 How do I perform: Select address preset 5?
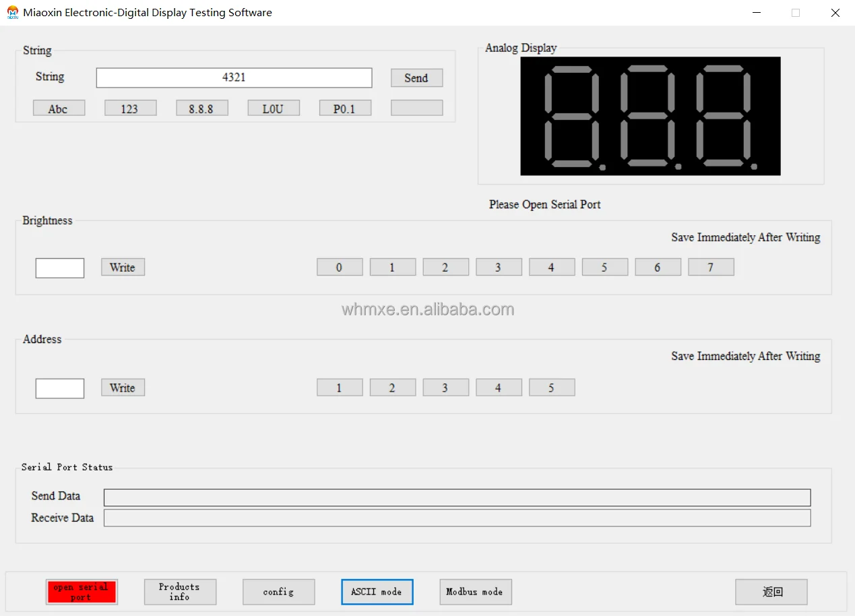click(x=551, y=388)
